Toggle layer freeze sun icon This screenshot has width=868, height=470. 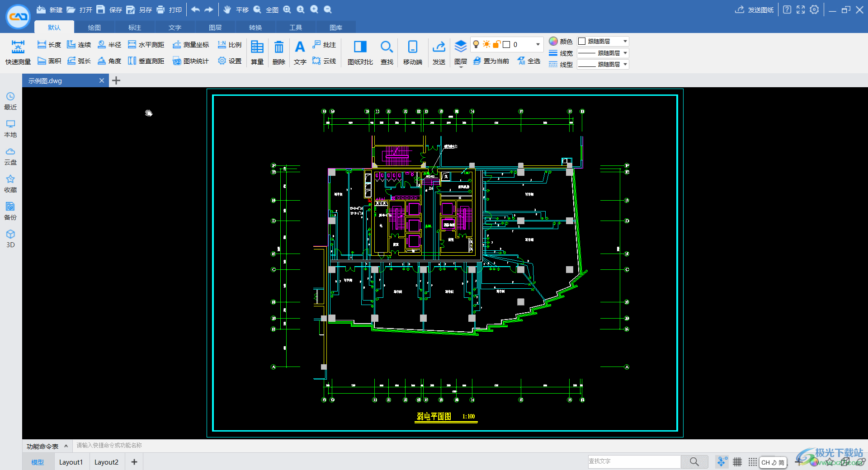click(486, 44)
